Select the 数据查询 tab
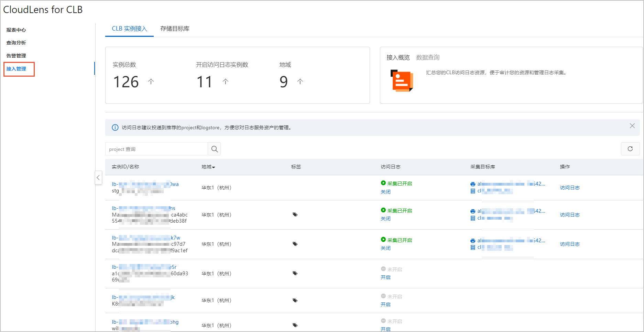 click(x=428, y=57)
